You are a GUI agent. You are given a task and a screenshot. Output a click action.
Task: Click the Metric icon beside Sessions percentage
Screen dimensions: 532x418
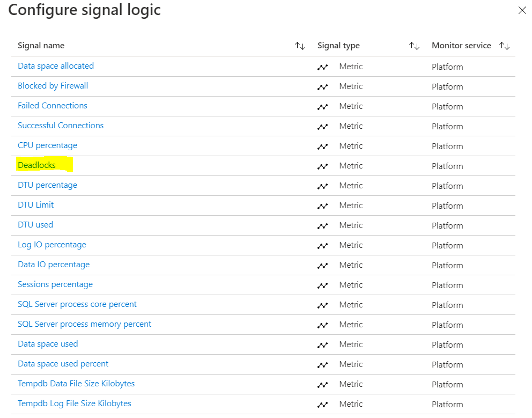tap(323, 284)
